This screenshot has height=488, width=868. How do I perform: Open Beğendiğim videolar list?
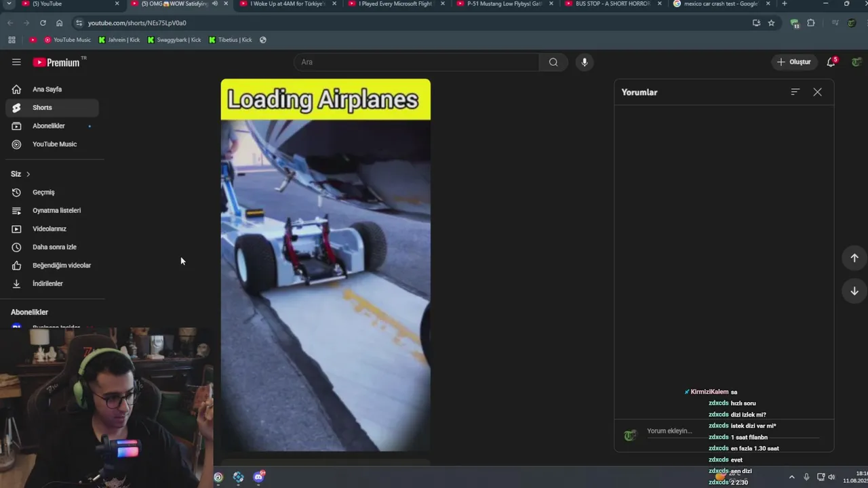(x=52, y=265)
